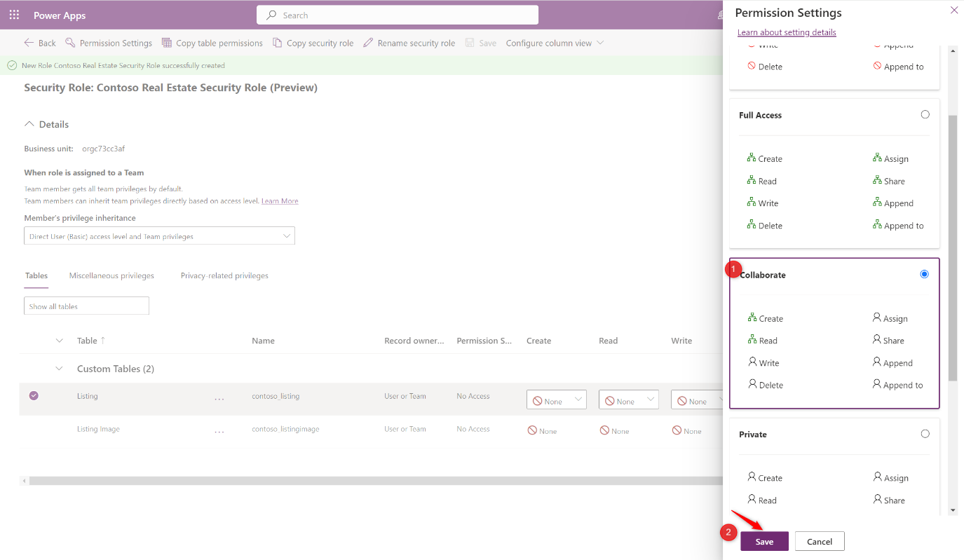Expand the Configure column view dropdown

[x=600, y=43]
